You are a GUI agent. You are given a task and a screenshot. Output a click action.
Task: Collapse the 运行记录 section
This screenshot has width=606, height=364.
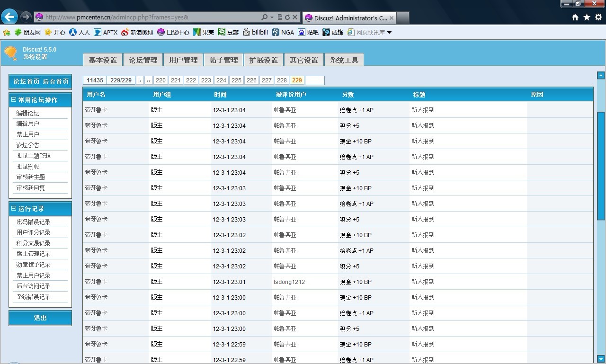14,209
